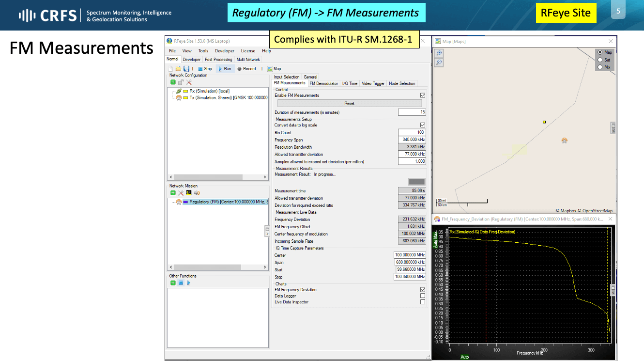Viewport: 644px width, 361px height.
Task: Toggle Enable FM Measurements checkbox
Action: (x=423, y=95)
